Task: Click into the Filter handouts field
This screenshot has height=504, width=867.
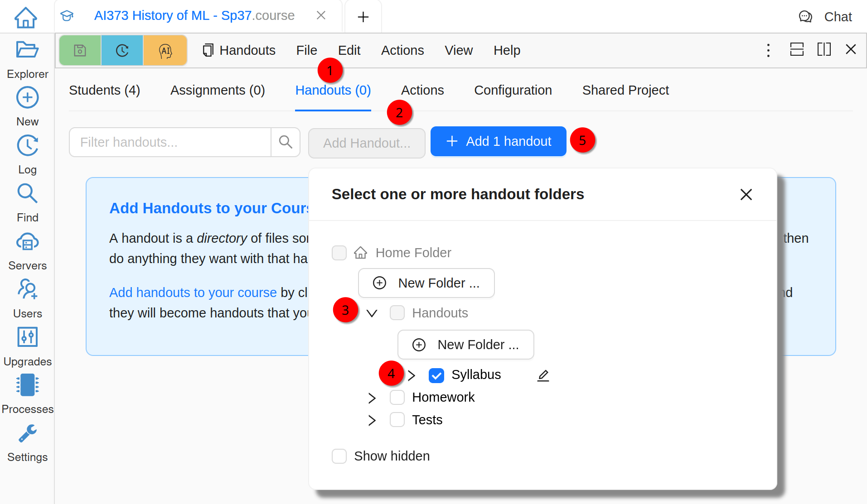Action: click(170, 142)
